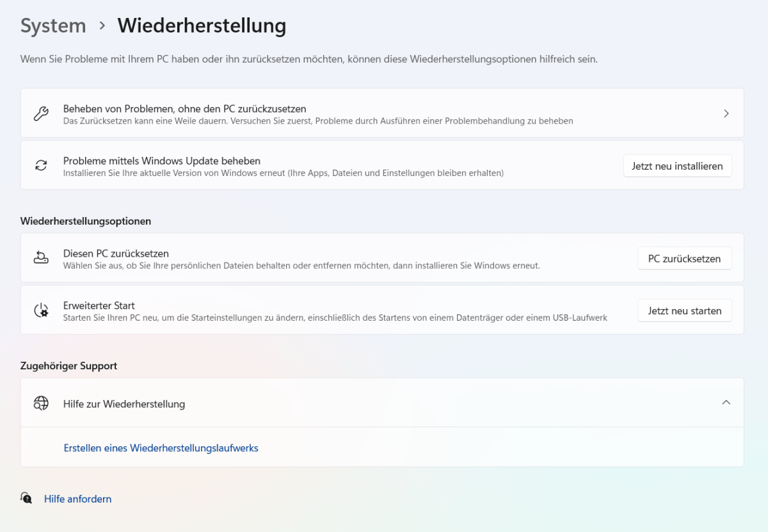Click the advanced startup power-gear icon
Screen dimensions: 768x532
(41, 310)
